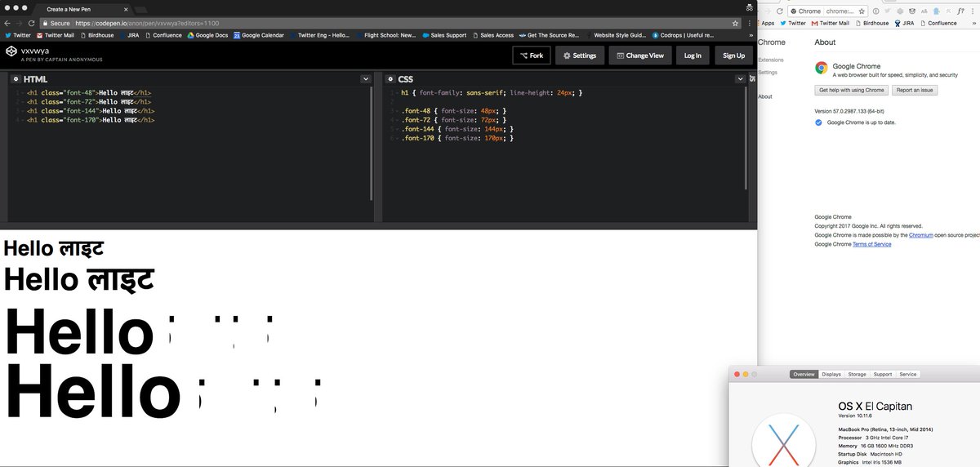Open Flight School bookmark

385,35
